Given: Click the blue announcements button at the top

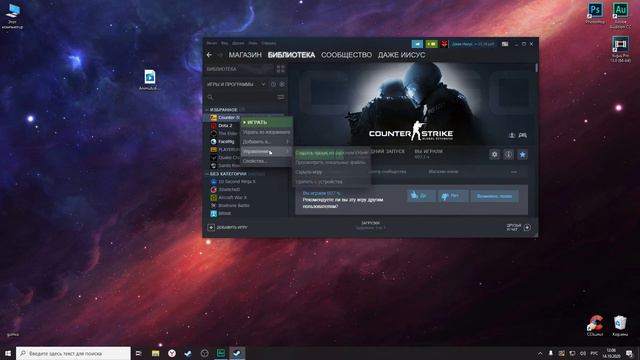Looking at the screenshot, I should [x=417, y=44].
